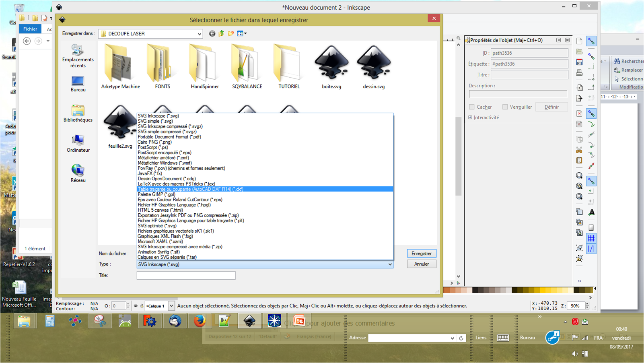Click the volume speaker icon in system tray
This screenshot has height=363, width=644.
[575, 354]
